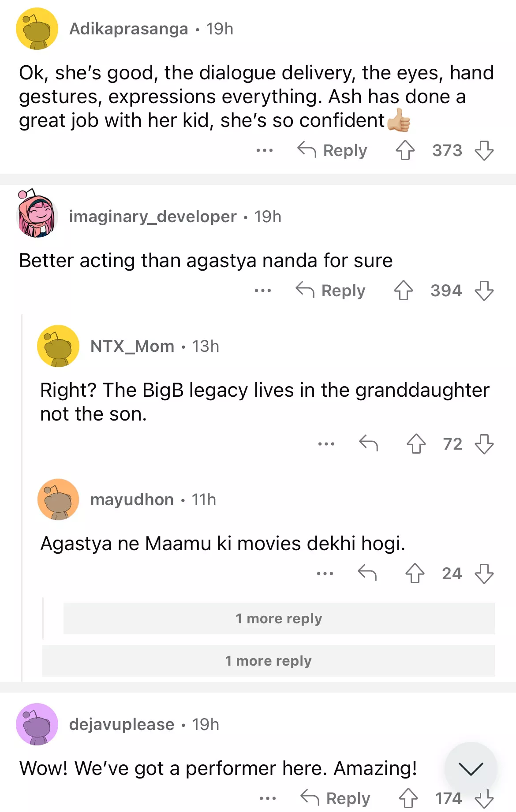Upvote dejavuplease's performer comment

click(408, 798)
